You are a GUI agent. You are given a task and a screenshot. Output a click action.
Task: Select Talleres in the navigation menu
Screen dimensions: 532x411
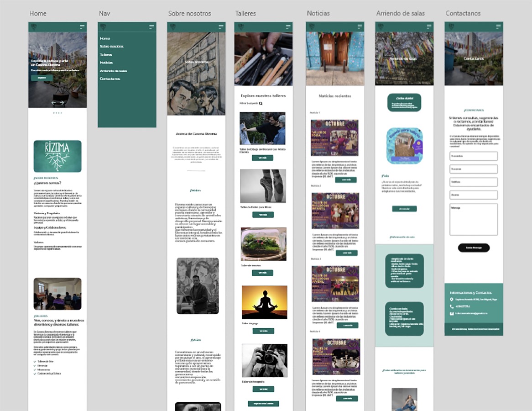[105, 54]
